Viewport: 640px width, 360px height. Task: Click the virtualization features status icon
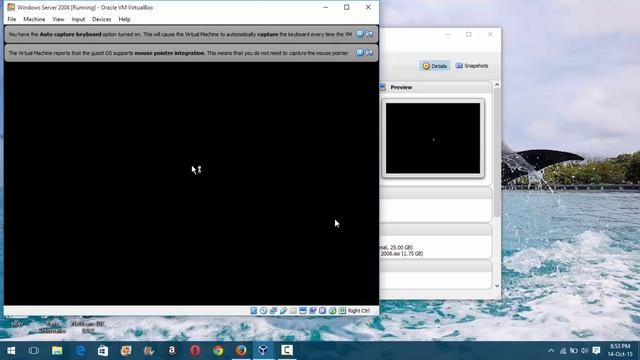point(322,311)
